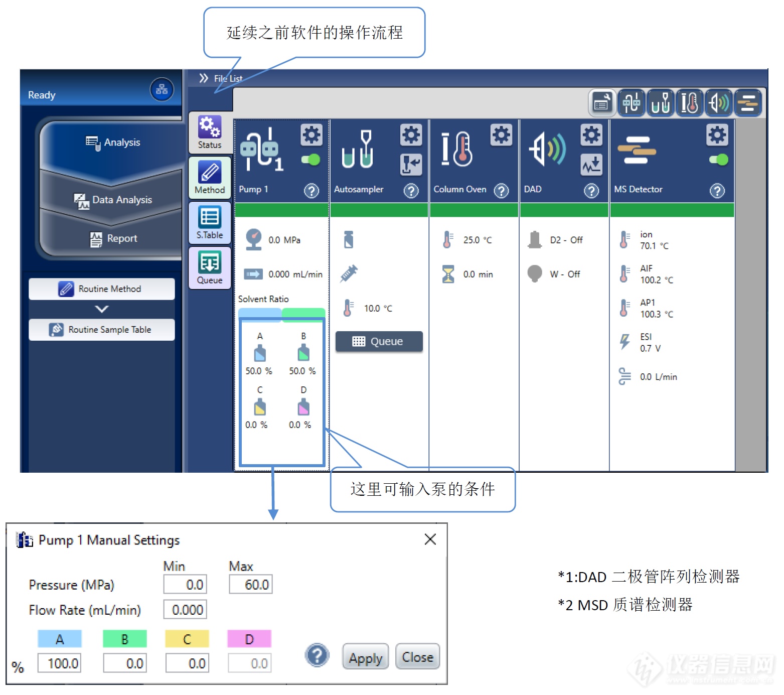Select Analysis in the workflow panel
The height and width of the screenshot is (695, 784).
coord(113,143)
